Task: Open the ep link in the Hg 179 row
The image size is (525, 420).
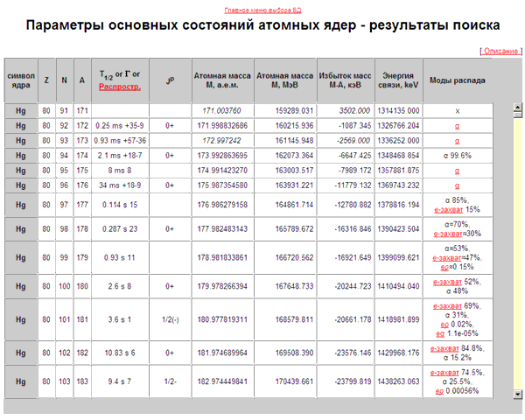Action: [444, 267]
